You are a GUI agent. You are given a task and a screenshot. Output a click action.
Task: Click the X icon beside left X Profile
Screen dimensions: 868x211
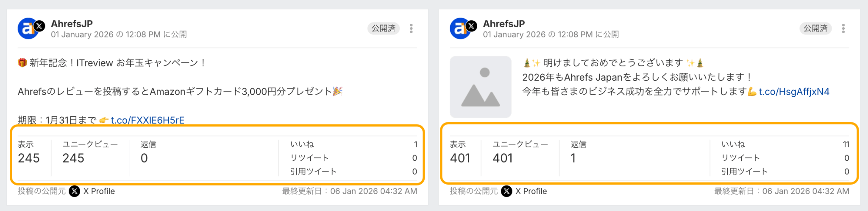point(75,191)
